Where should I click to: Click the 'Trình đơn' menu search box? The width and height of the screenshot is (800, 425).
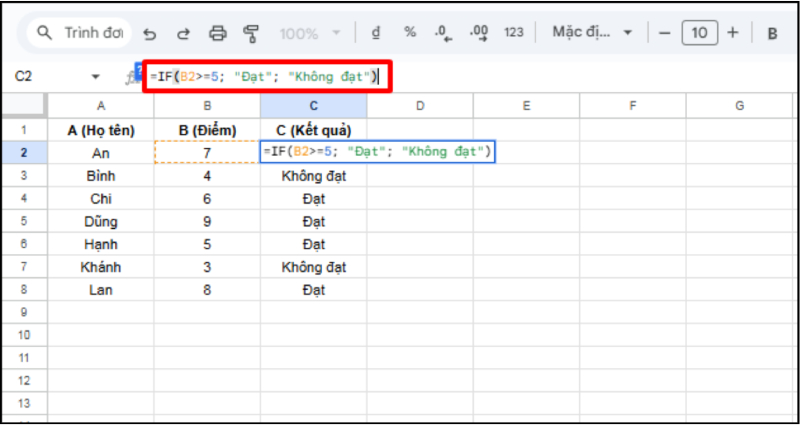(x=78, y=33)
